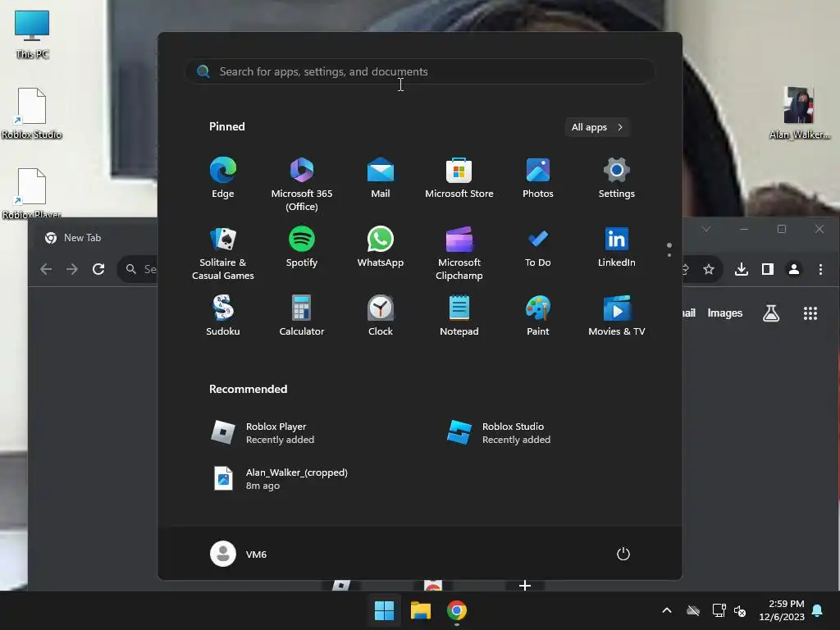The height and width of the screenshot is (630, 840).
Task: Launch Sudoku game
Action: 223,316
